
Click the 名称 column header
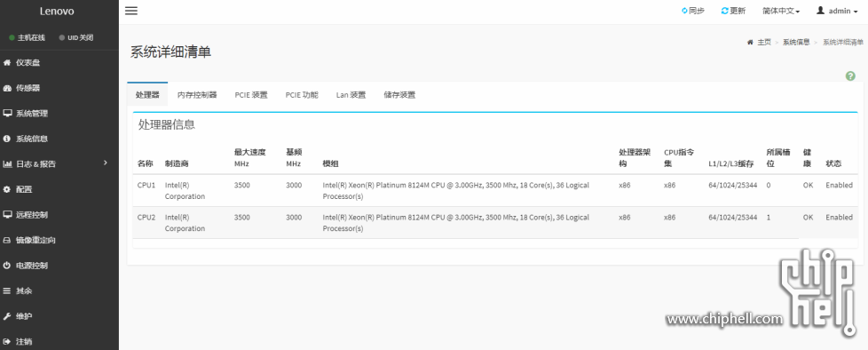(145, 163)
